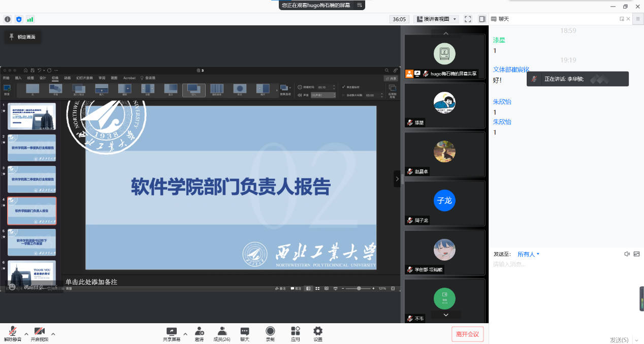644x344 pixels.
Task: Click 离开会议 leave meeting button
Action: pyautogui.click(x=467, y=334)
